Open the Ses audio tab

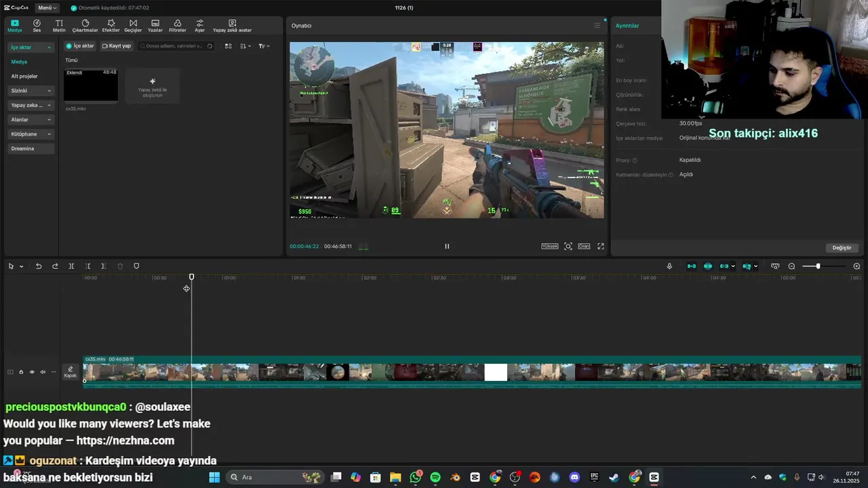(x=37, y=26)
